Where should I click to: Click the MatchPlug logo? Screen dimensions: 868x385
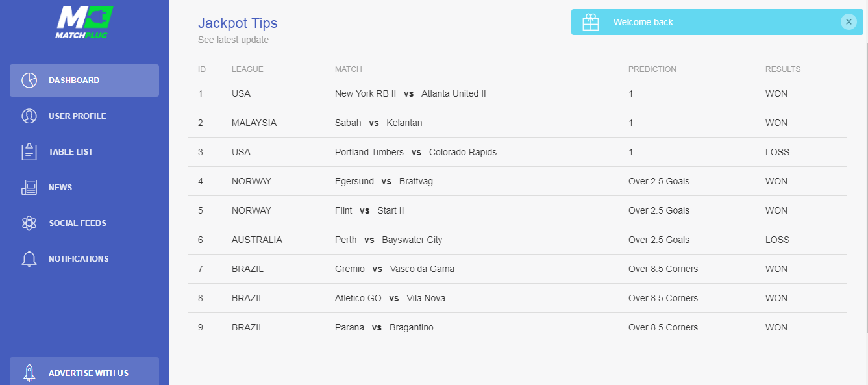[84, 23]
